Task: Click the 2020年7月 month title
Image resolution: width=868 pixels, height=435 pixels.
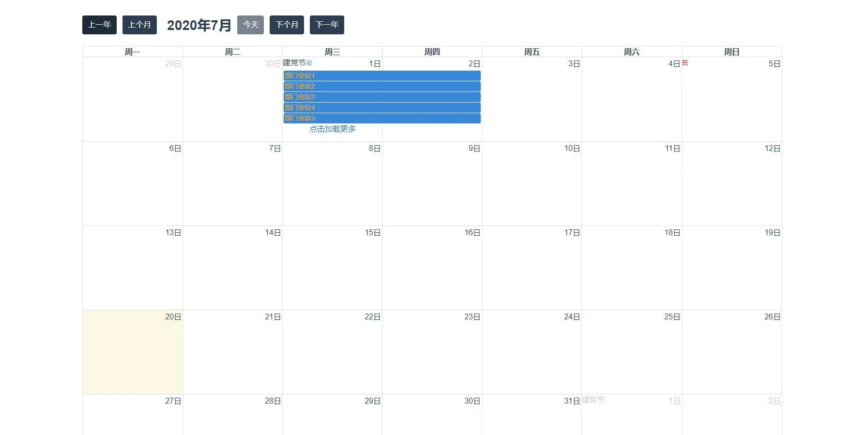Action: 199,25
